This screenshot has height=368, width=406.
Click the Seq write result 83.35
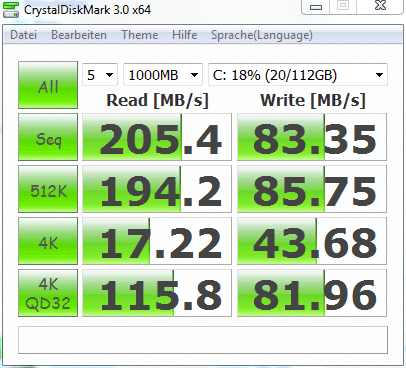click(x=312, y=137)
